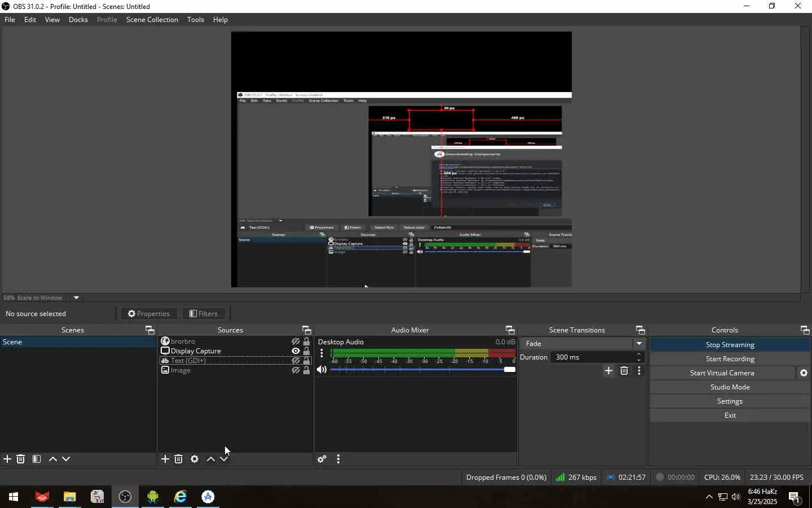Click Stop Streaming button
The width and height of the screenshot is (812, 508).
730,345
